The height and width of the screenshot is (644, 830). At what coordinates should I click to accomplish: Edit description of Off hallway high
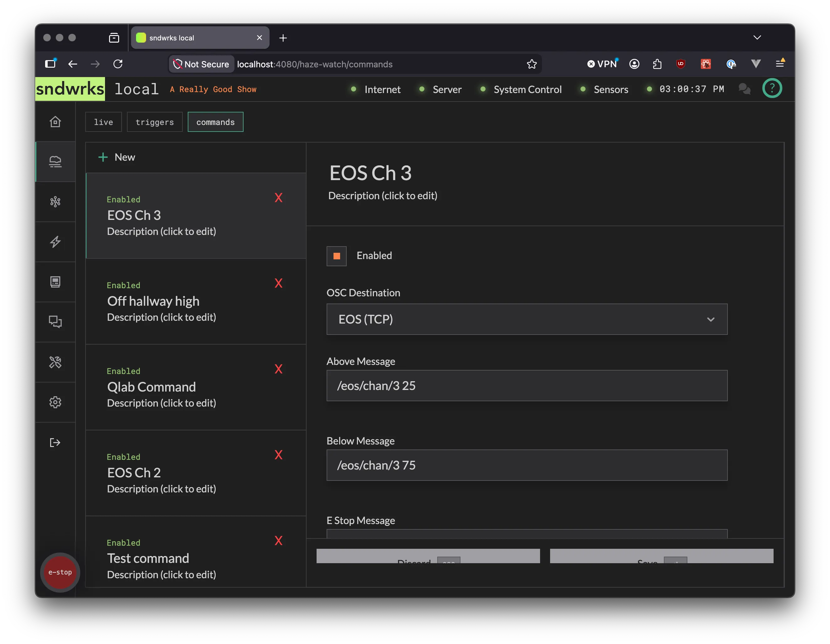161,317
